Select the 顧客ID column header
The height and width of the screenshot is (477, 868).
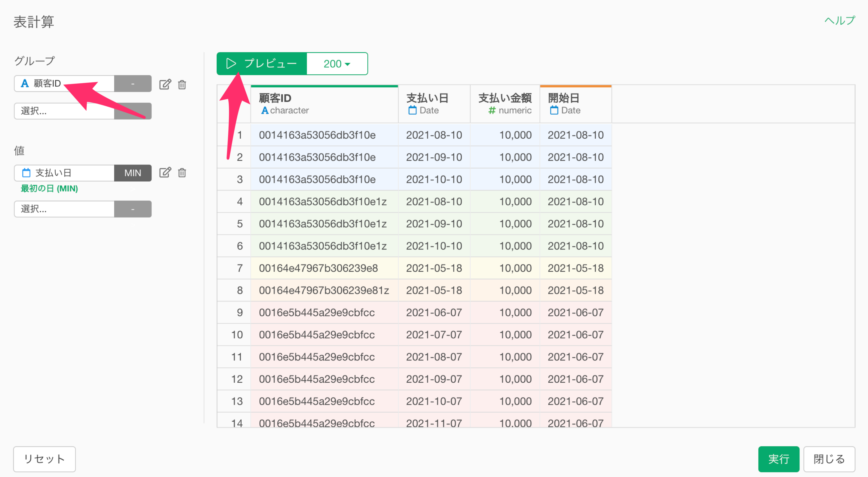[x=325, y=104]
